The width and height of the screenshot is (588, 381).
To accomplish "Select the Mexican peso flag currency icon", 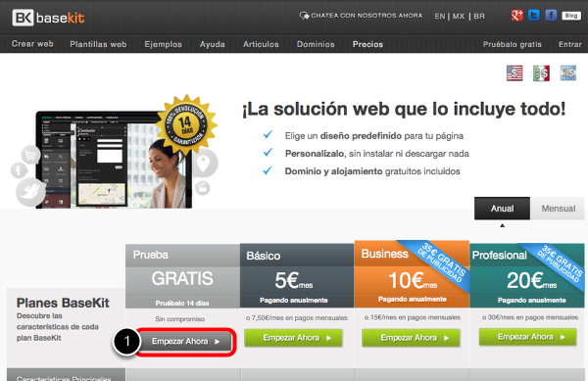I will (541, 73).
